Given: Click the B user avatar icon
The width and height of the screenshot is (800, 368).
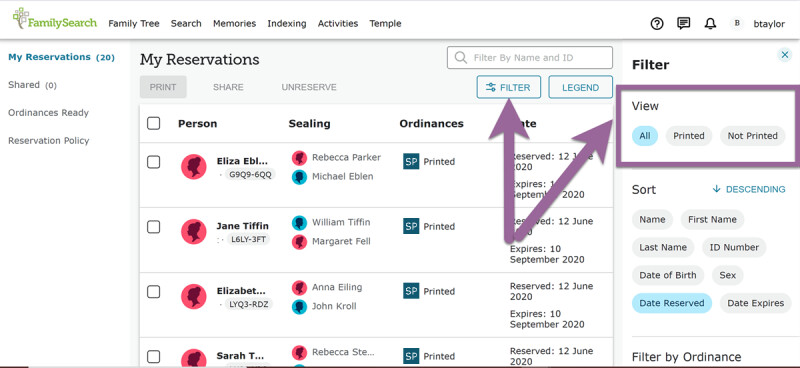Looking at the screenshot, I should point(737,23).
